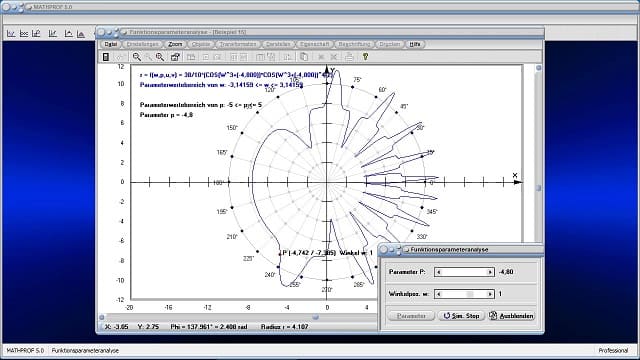Decrease Parameter P with the left arrow
Screen dimensions: 640x360
click(x=438, y=272)
